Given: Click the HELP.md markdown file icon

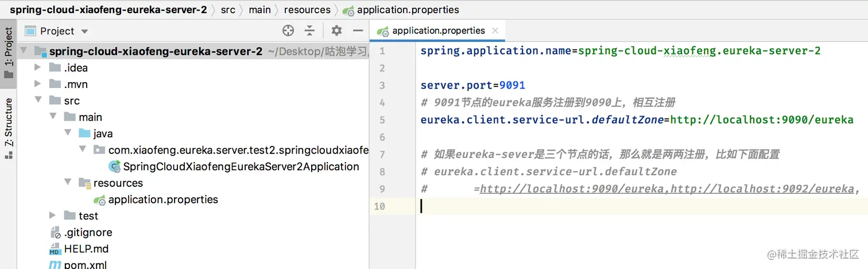Looking at the screenshot, I should tap(55, 249).
